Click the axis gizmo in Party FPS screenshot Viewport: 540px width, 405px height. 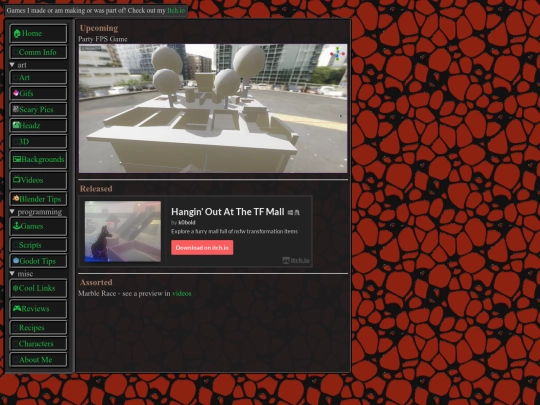pyautogui.click(x=337, y=54)
